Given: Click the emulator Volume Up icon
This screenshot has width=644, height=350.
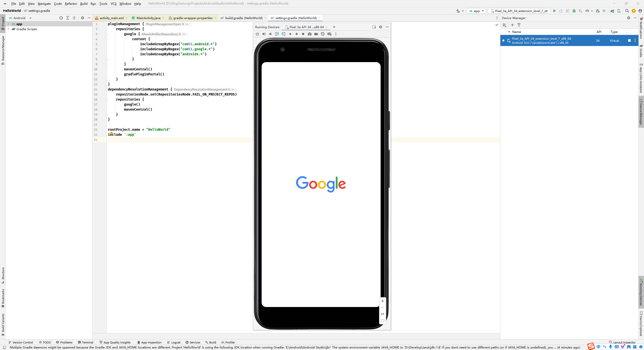Looking at the screenshot, I should 264,34.
